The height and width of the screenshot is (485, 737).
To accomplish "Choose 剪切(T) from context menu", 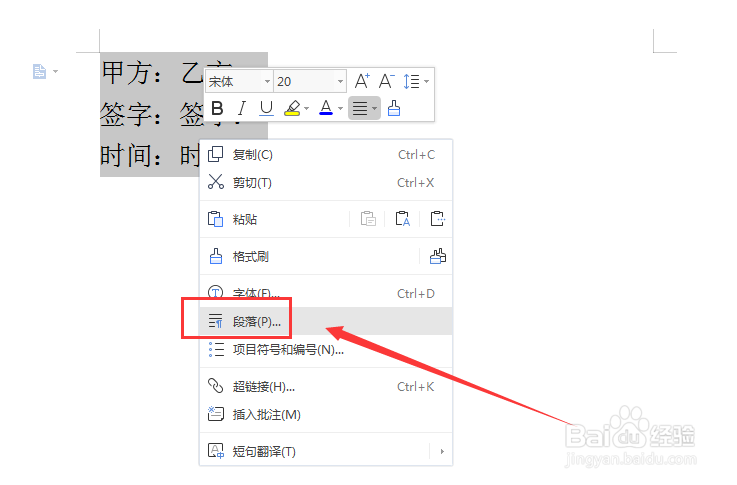I will click(326, 182).
